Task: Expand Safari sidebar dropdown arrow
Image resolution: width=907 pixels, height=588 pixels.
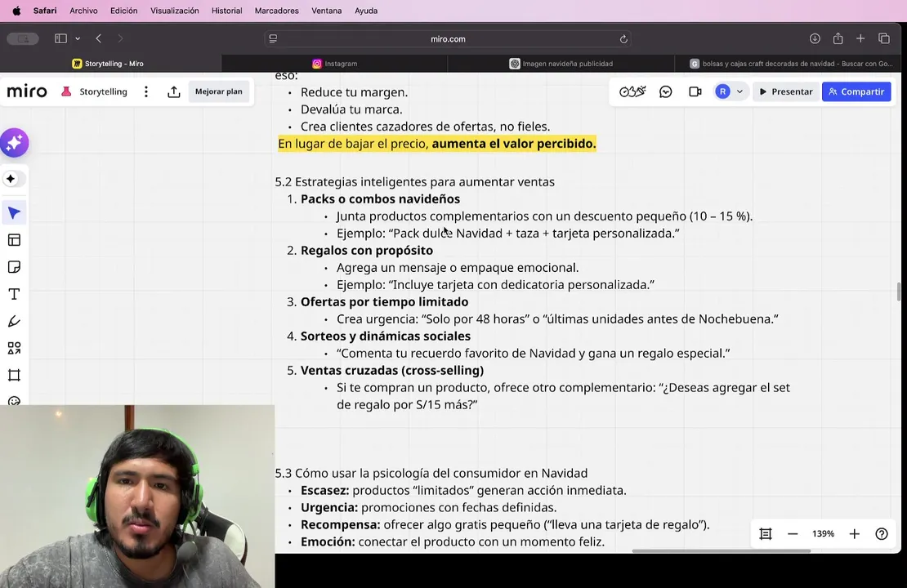Action: click(78, 38)
